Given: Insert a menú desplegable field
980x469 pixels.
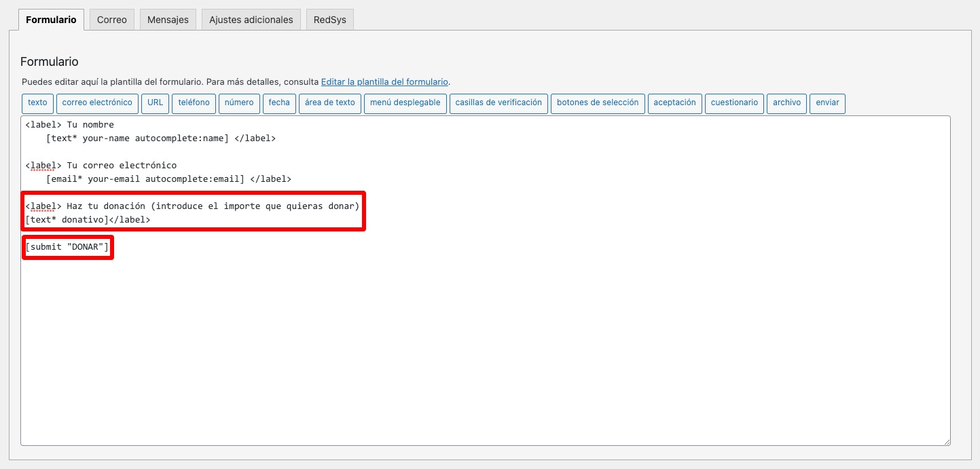Looking at the screenshot, I should (405, 103).
